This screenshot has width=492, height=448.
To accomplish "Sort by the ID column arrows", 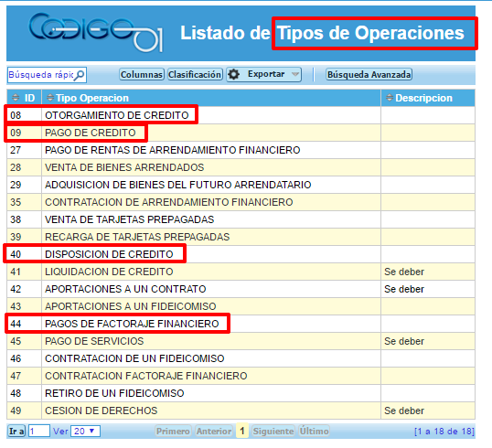I will pos(16,98).
